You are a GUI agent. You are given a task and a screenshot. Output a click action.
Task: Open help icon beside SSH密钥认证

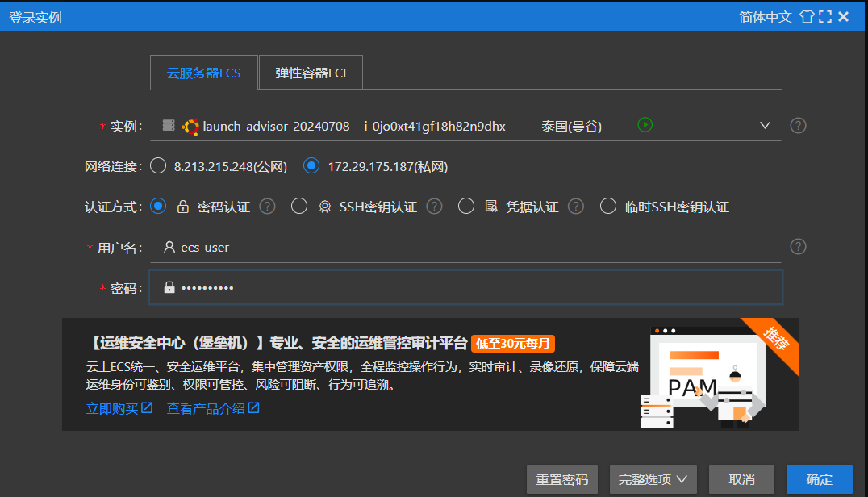(435, 207)
